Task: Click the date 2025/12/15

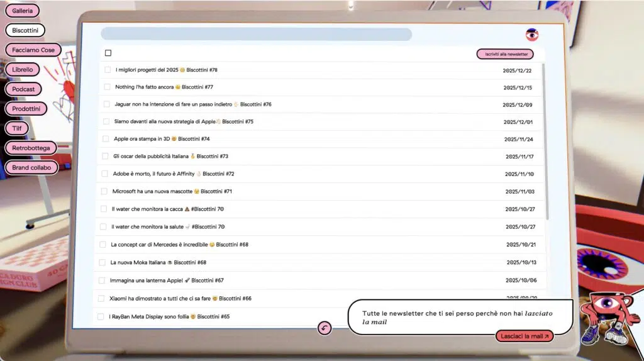Action: click(518, 88)
